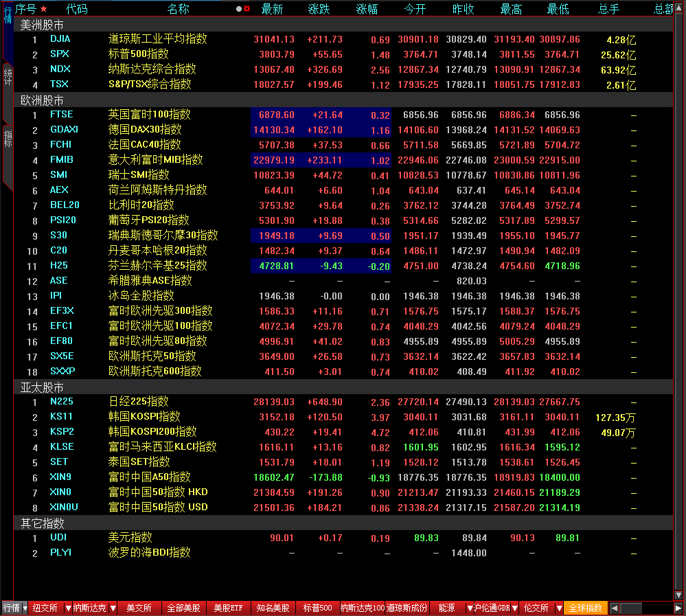The image size is (686, 616).
Task: Click the horizontal scrollbar's left arrow
Action: (615, 608)
